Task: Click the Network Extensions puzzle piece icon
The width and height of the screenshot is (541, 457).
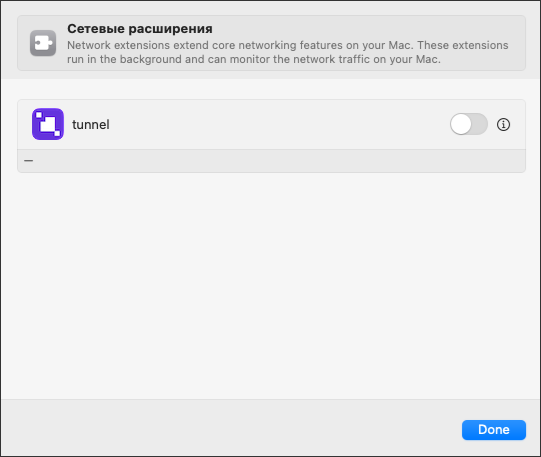Action: click(x=43, y=43)
